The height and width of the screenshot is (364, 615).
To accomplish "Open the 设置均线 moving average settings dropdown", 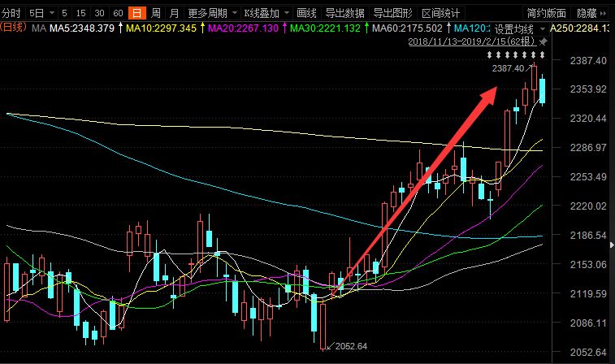I will tap(519, 29).
